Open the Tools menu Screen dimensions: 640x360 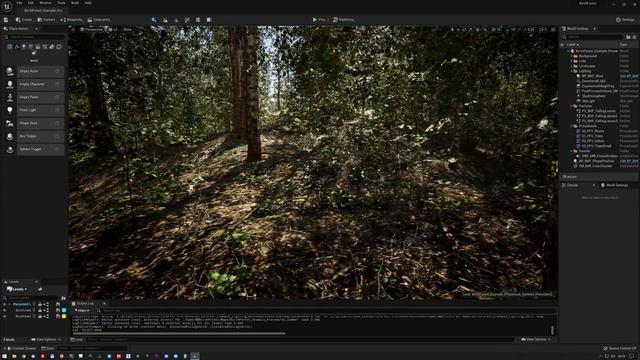pos(61,3)
